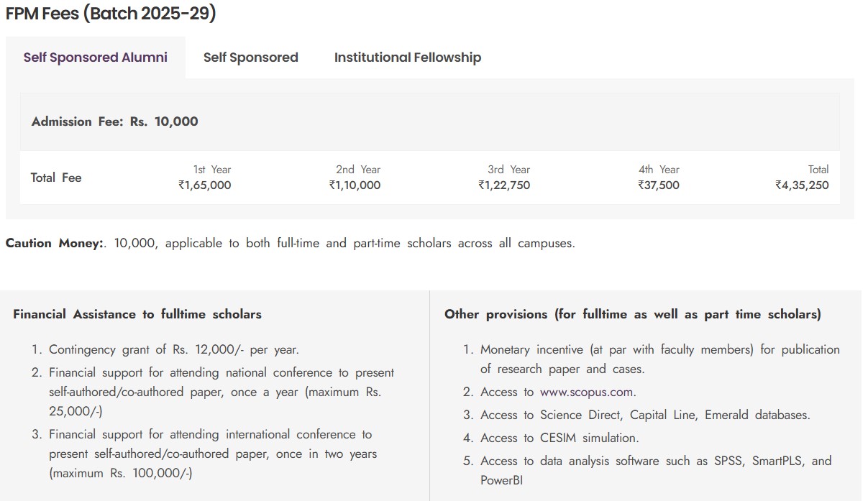Click the Contingency grant list item

[173, 349]
